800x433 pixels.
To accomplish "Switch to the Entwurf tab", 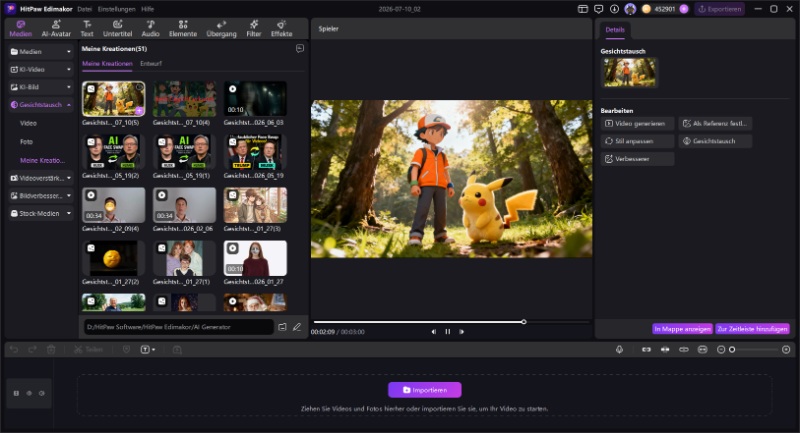I will (151, 64).
